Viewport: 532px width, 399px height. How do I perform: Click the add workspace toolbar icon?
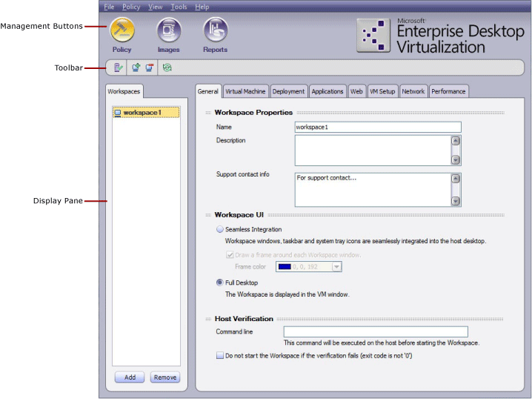[136, 67]
